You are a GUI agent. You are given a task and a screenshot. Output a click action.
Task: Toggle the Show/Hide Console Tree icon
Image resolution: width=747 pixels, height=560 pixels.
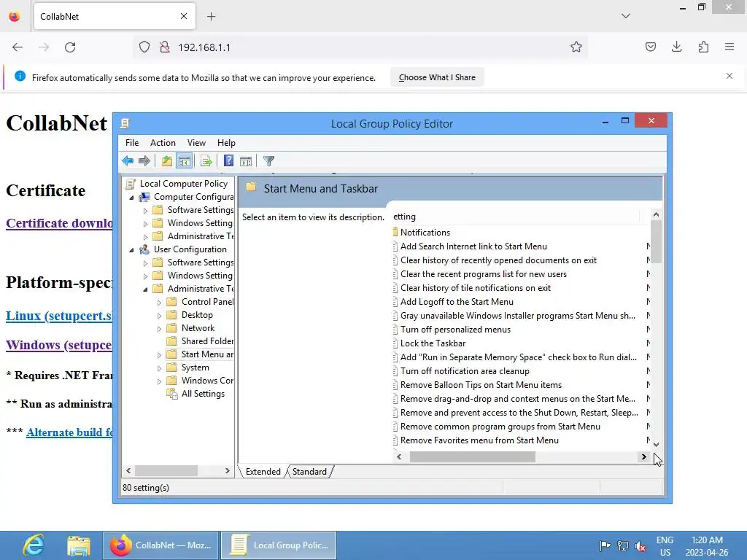click(185, 161)
